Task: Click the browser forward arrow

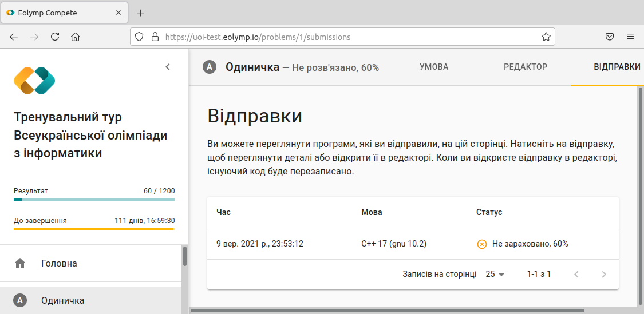Action: [x=34, y=37]
